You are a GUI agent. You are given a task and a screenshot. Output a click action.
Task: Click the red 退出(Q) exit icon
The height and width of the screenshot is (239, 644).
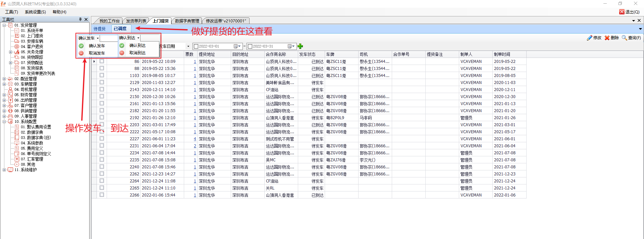[x=622, y=12]
